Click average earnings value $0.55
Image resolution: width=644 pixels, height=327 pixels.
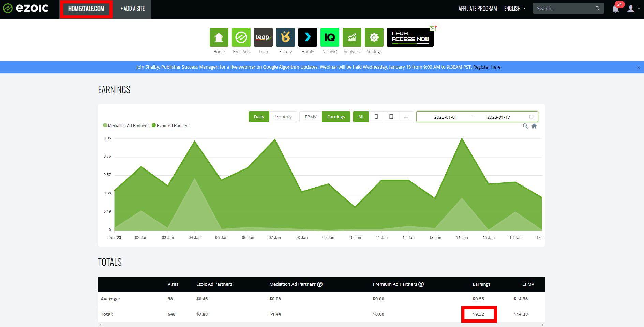tap(478, 299)
